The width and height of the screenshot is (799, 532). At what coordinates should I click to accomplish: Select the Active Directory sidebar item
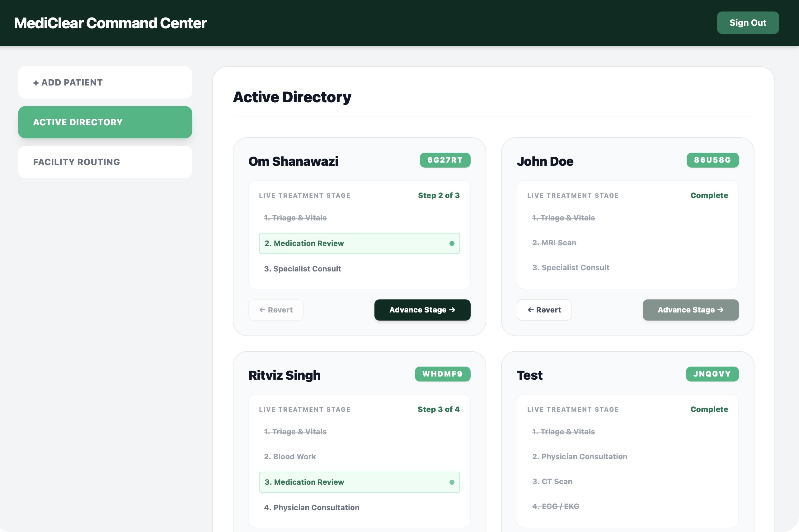[105, 122]
